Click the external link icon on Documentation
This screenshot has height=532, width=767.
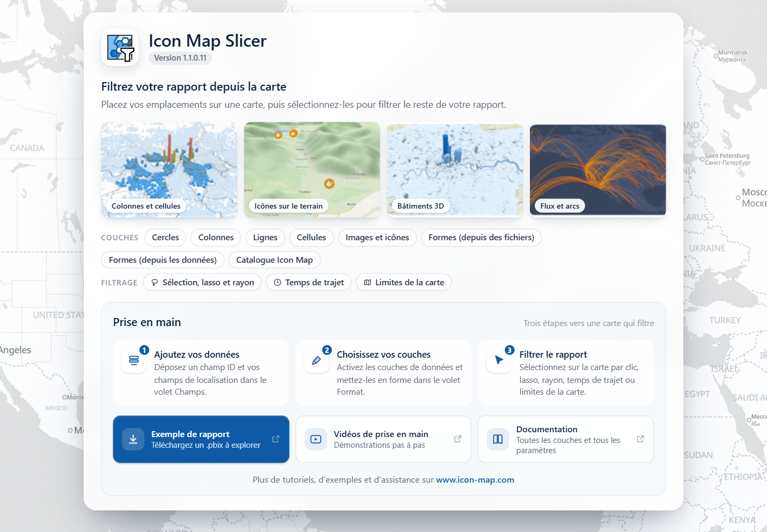640,439
